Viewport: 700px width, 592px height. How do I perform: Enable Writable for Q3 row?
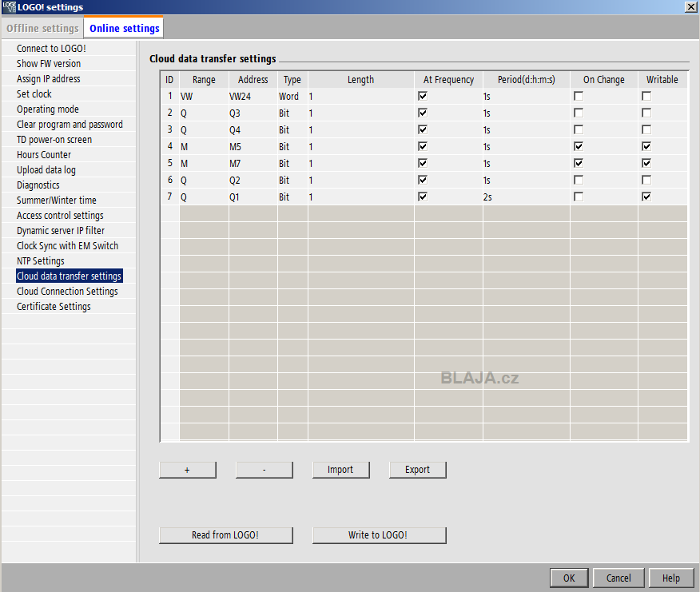[646, 113]
